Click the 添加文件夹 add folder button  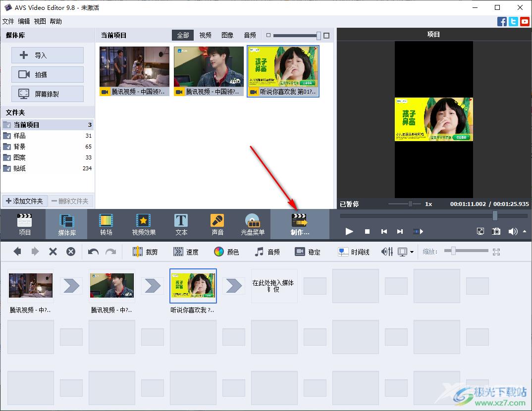pos(24,201)
